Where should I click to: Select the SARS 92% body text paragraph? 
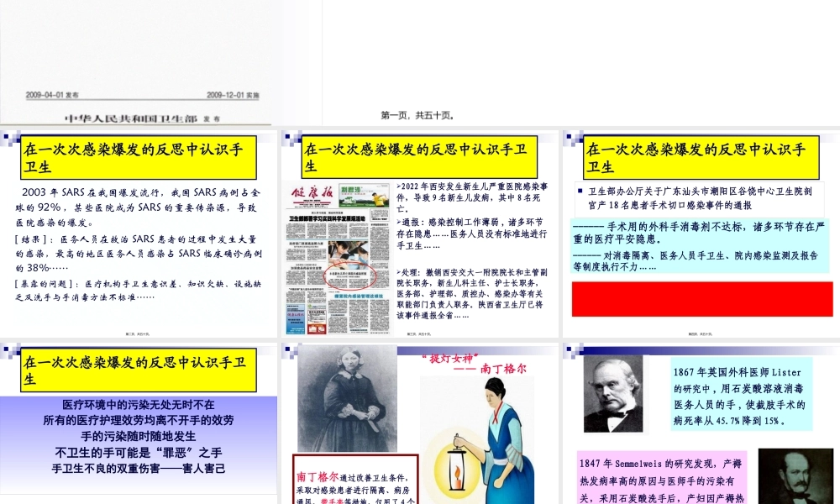click(139, 207)
